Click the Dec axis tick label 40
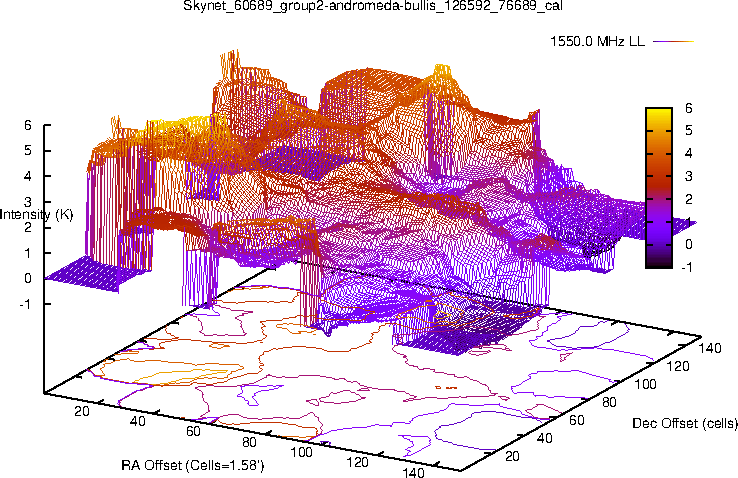Screen dimensions: 738x478 click(544, 438)
